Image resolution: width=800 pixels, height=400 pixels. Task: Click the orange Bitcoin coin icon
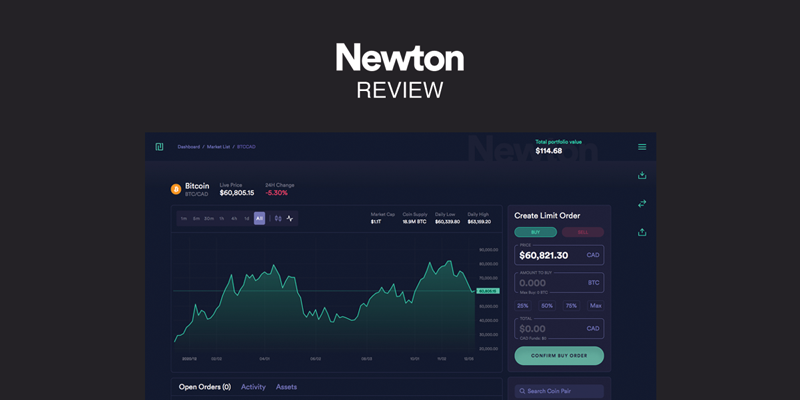click(x=176, y=189)
